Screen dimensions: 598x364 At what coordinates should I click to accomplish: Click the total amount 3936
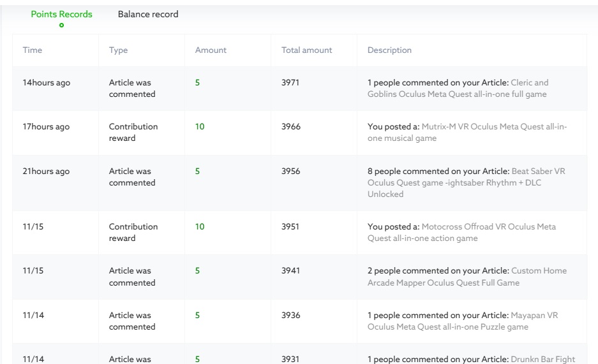click(x=290, y=316)
